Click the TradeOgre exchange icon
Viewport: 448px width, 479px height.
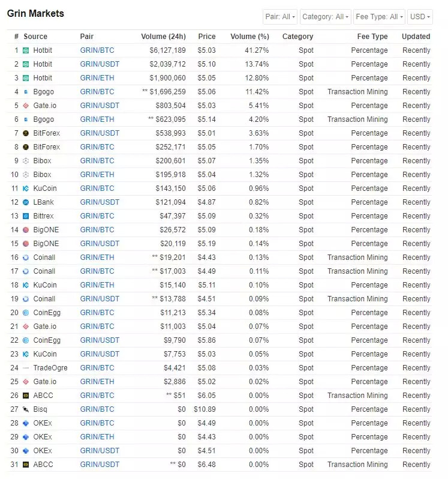[x=26, y=368]
